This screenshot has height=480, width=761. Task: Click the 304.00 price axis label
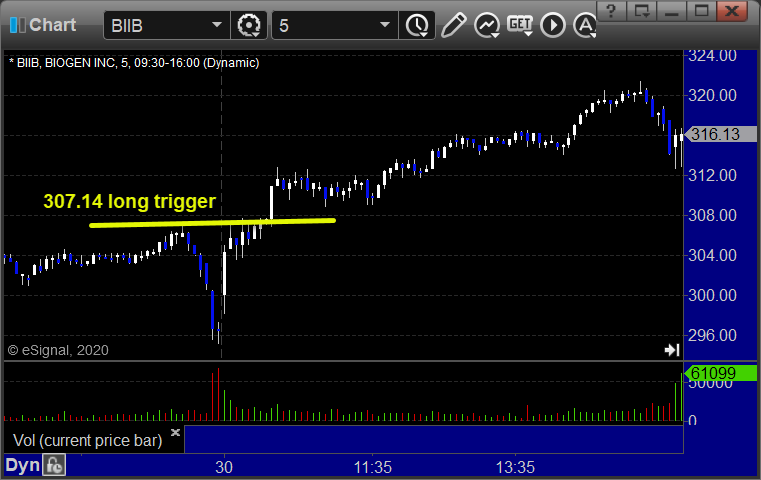712,255
